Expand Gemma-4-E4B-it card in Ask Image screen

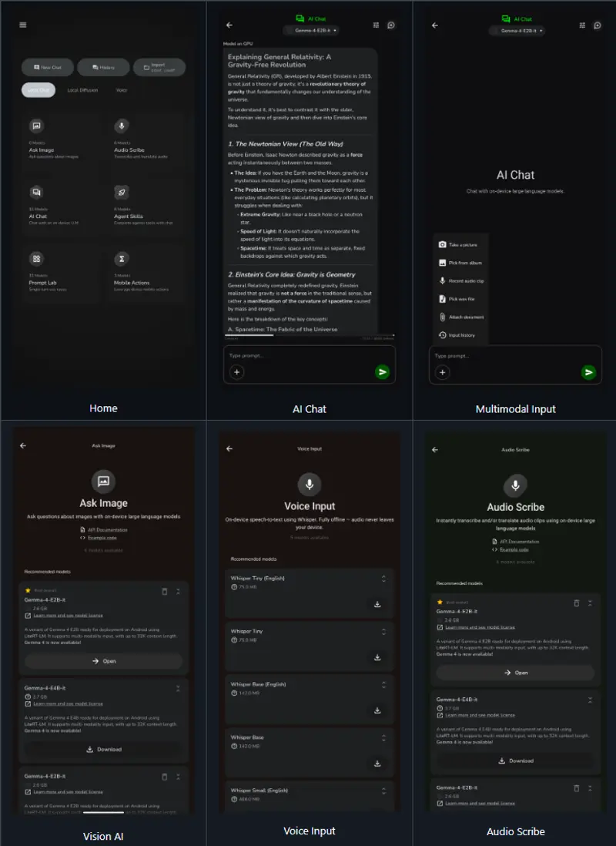(178, 689)
